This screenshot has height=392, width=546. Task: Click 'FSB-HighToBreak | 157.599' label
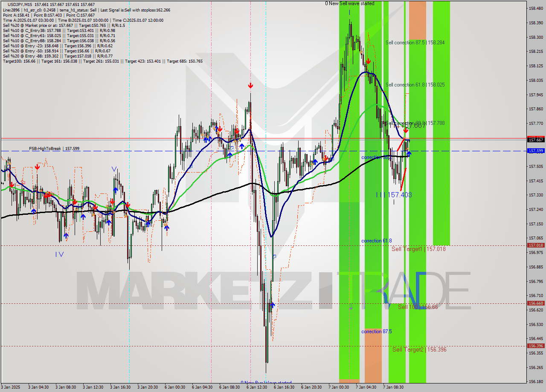point(54,149)
